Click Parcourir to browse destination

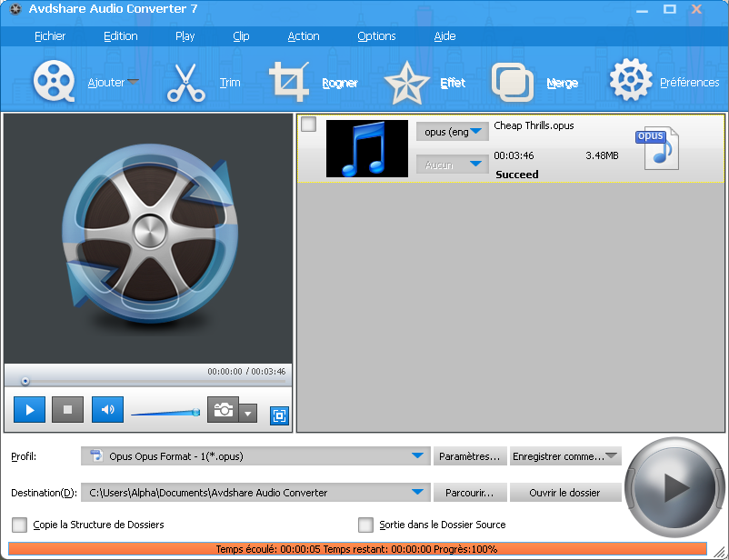click(470, 493)
